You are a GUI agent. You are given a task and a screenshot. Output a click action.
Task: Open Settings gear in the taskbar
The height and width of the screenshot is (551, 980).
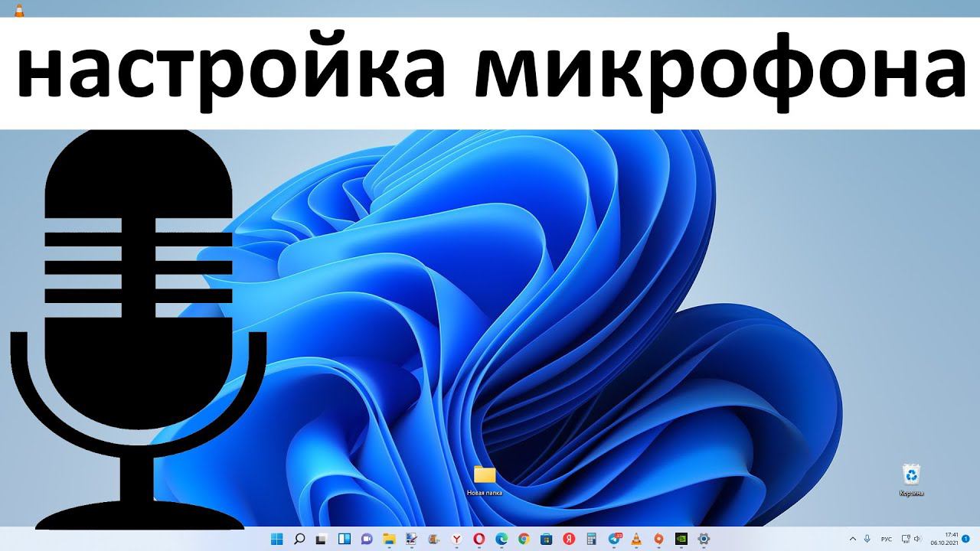click(704, 539)
